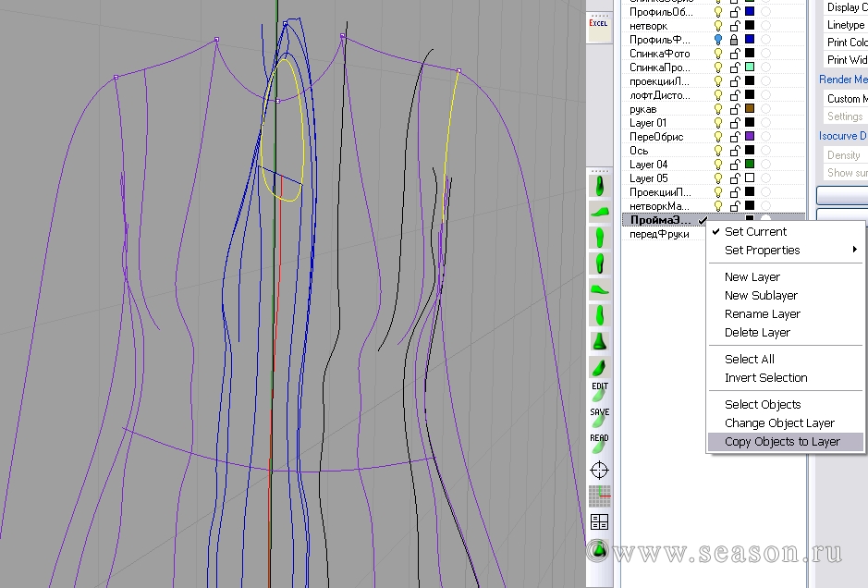
Task: Click the four-pane viewport layout icon
Action: coord(599,523)
